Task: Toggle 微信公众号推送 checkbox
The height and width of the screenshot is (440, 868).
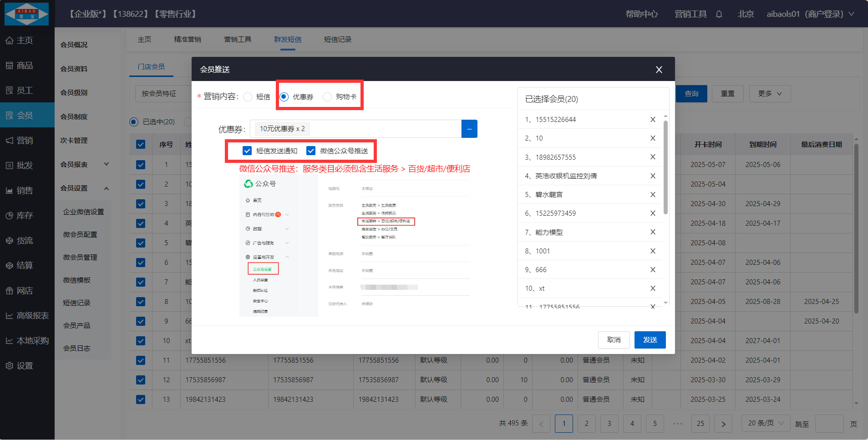Action: 311,151
